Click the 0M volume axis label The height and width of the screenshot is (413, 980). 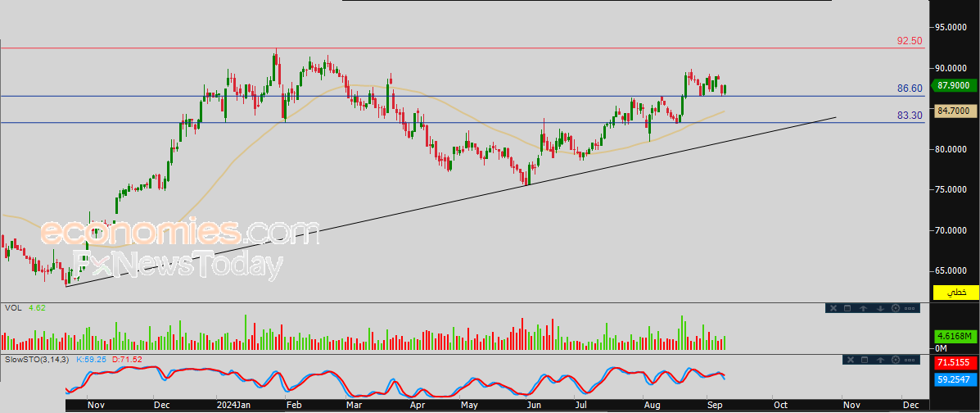tap(942, 348)
